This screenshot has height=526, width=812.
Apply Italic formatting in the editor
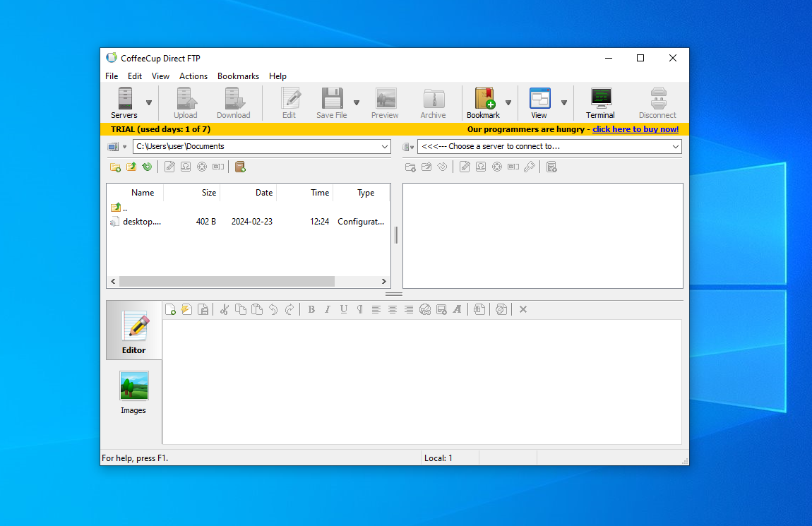tap(328, 309)
